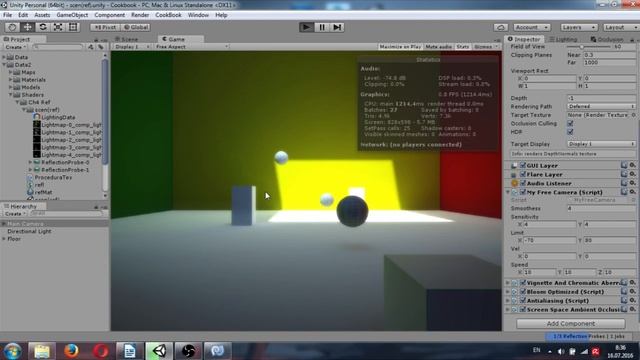The height and width of the screenshot is (360, 640).
Task: Select ReflectionProbe-0 asset
Action: [61, 162]
